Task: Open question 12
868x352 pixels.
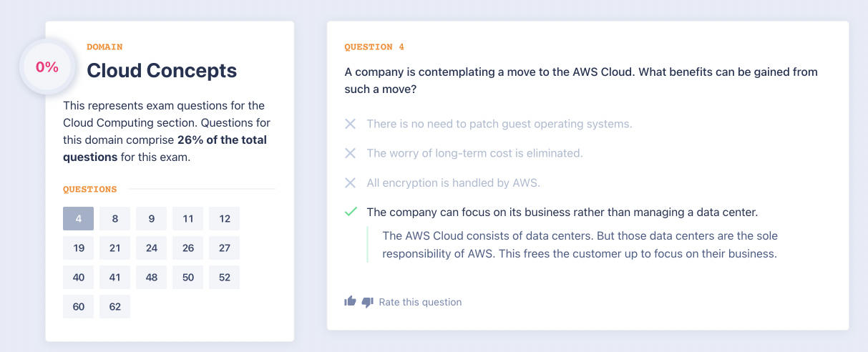Action: (x=225, y=218)
